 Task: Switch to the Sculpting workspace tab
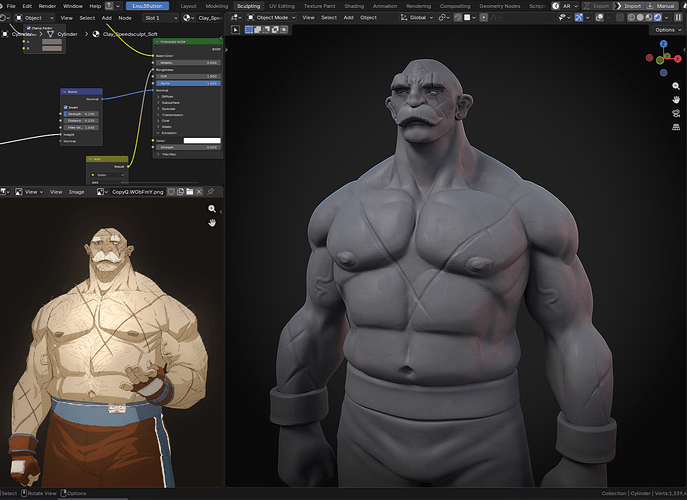[x=248, y=6]
